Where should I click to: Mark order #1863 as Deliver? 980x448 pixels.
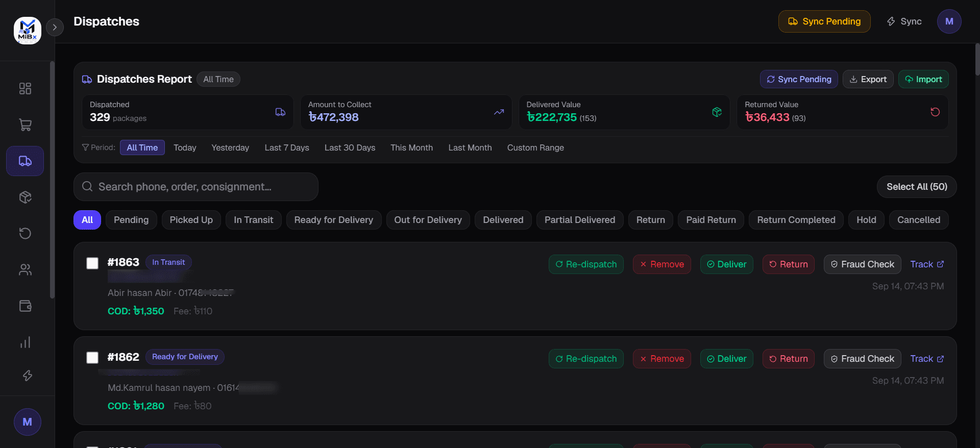pyautogui.click(x=727, y=264)
